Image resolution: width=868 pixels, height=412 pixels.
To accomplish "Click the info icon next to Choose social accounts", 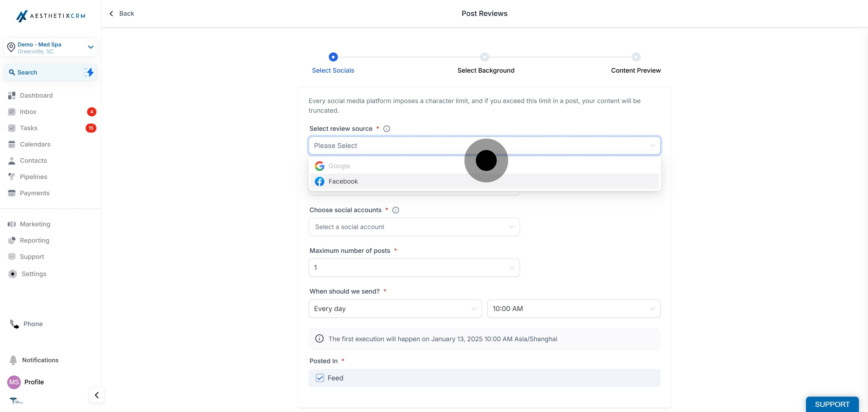I will [396, 210].
